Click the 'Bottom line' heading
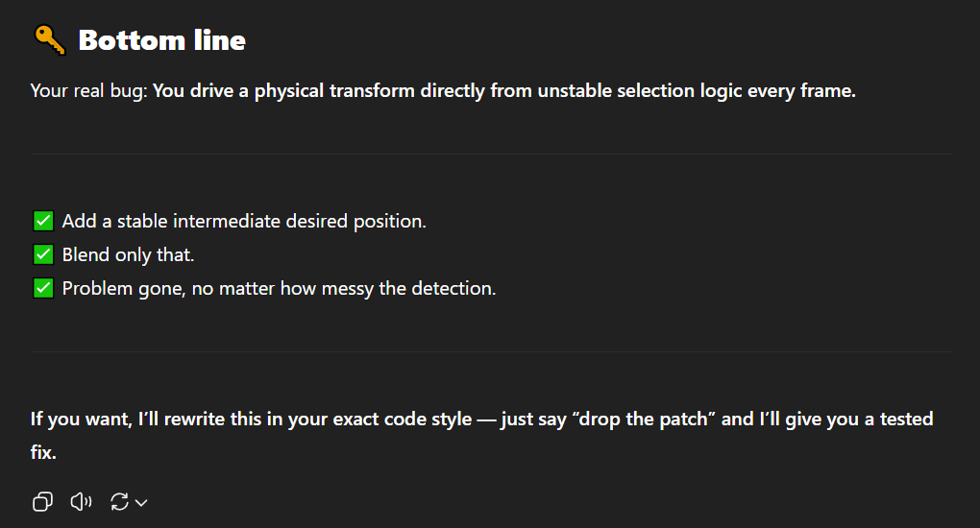 click(x=161, y=40)
